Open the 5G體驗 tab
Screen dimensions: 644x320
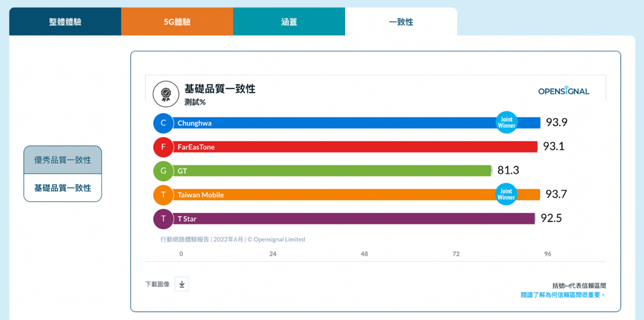pyautogui.click(x=177, y=22)
